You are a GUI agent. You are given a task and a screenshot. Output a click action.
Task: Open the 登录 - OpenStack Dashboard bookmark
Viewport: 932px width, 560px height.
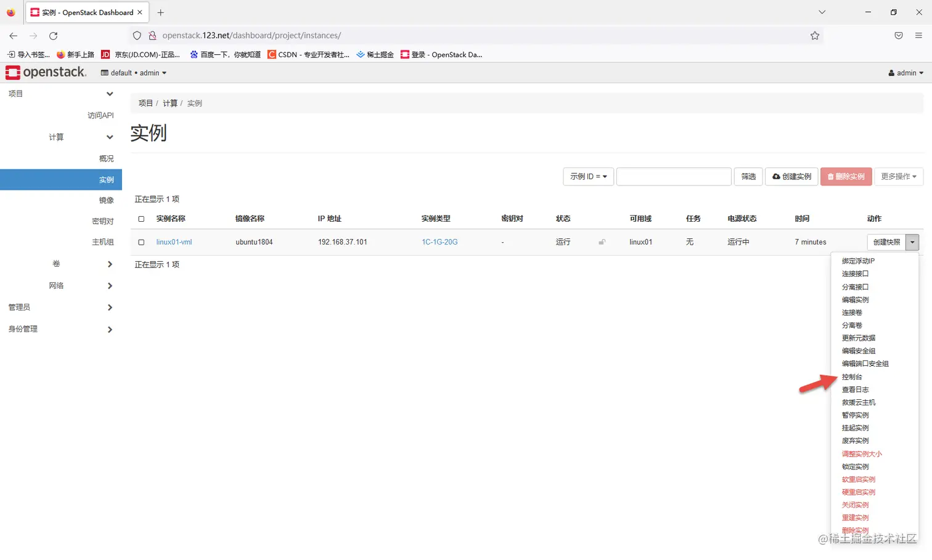point(441,55)
